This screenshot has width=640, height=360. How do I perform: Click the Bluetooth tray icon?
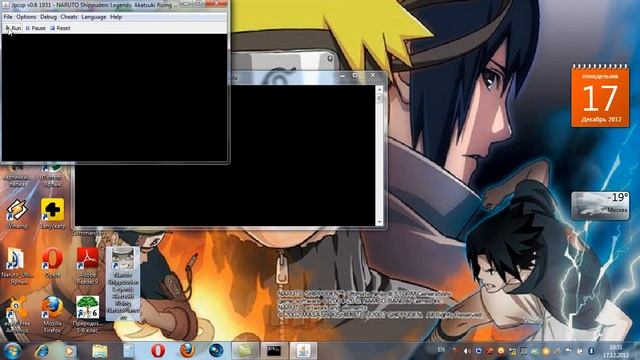tap(591, 351)
